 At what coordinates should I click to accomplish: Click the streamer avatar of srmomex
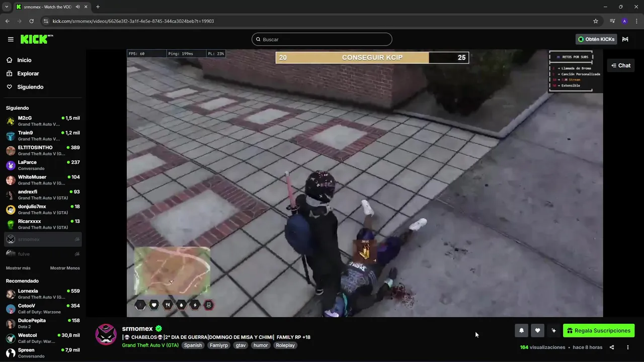[x=106, y=334]
